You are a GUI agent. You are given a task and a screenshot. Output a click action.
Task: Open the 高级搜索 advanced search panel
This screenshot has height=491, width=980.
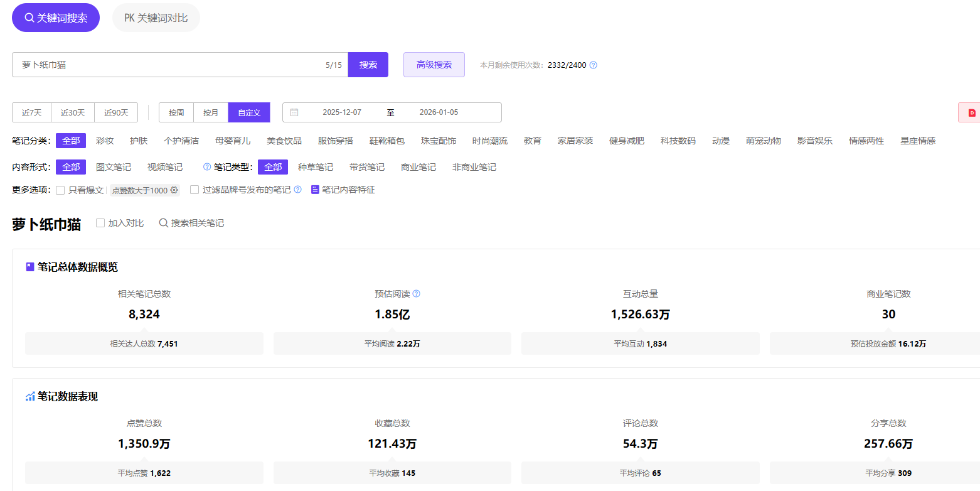coord(434,65)
